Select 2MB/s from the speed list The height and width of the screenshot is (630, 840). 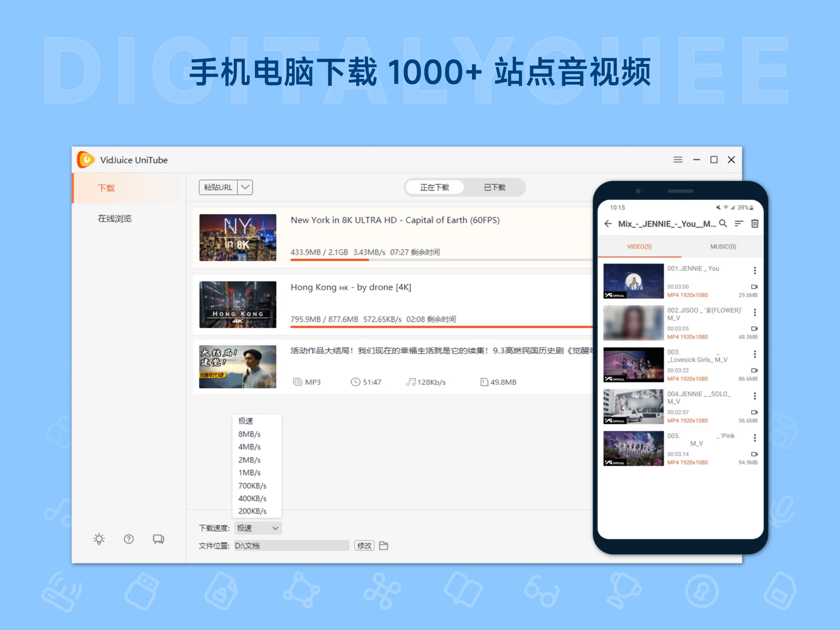249,460
